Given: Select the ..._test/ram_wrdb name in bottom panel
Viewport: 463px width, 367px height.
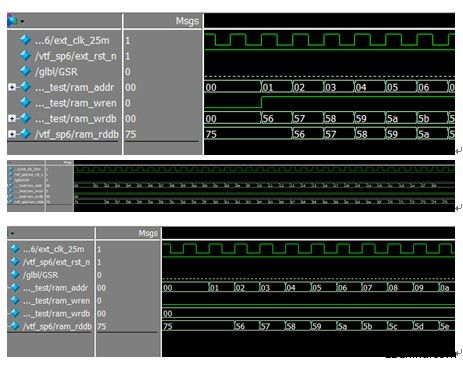Looking at the screenshot, I should coord(56,313).
